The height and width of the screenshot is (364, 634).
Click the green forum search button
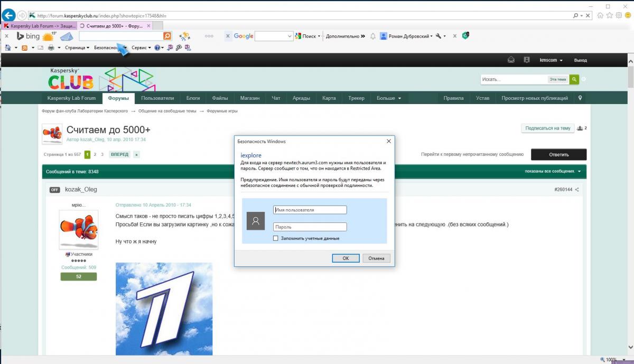coord(574,79)
